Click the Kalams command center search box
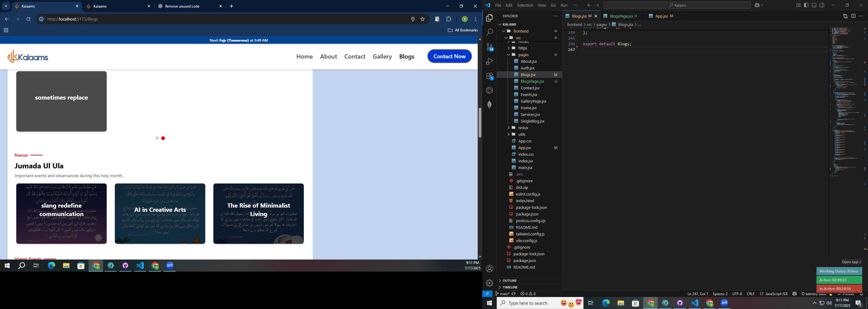The height and width of the screenshot is (309, 868). [x=677, y=5]
